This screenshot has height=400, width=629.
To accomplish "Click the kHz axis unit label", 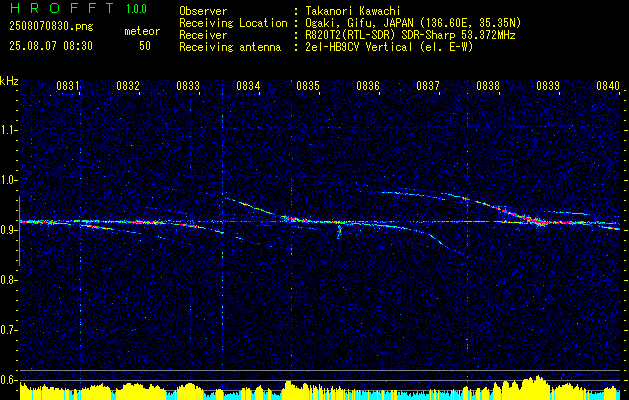I will point(9,81).
